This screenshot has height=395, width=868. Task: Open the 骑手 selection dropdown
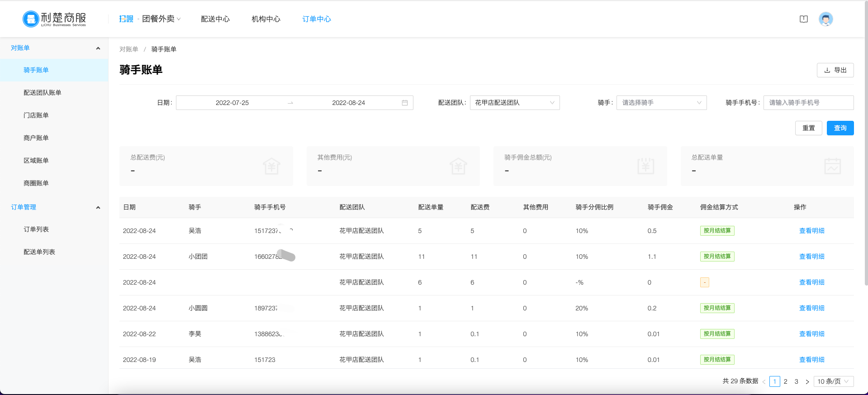tap(661, 103)
